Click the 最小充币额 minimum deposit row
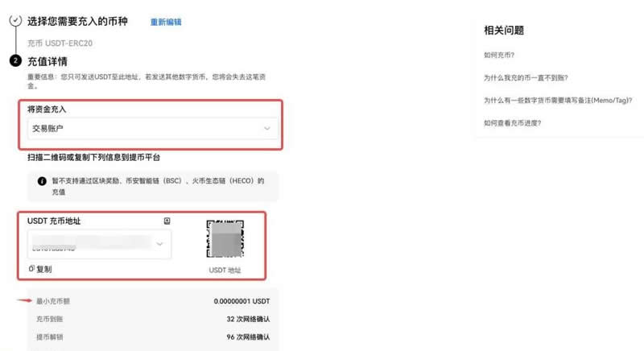This screenshot has width=644, height=351. (x=152, y=301)
